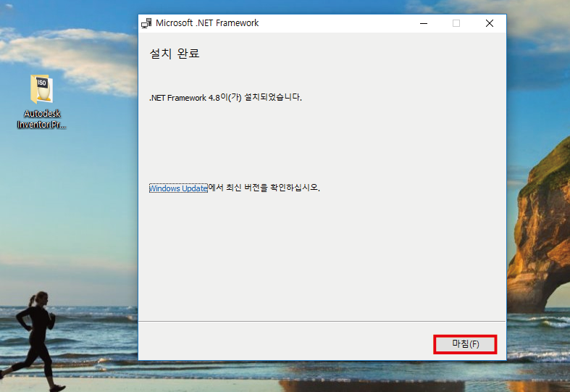Close the Microsoft .NET Framework window
570x392 pixels.
tap(490, 23)
